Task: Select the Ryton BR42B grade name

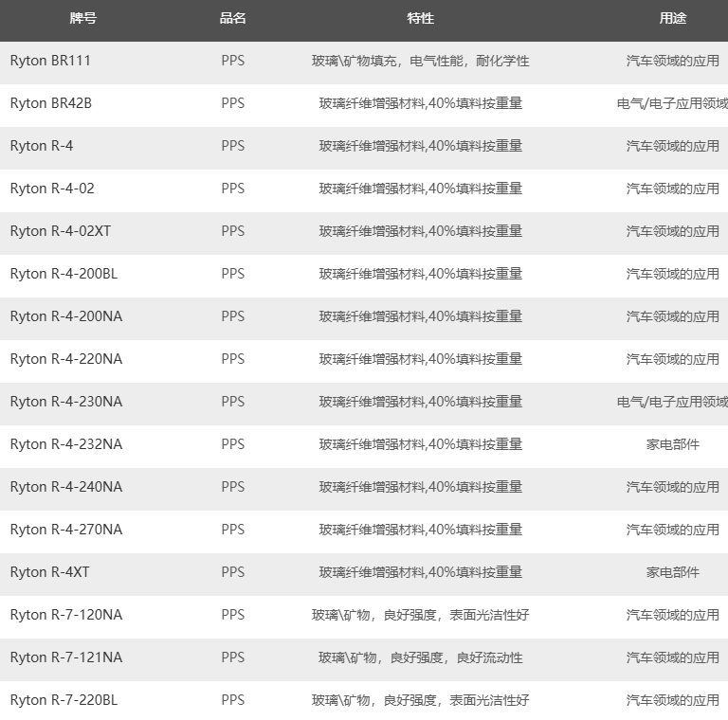Action: point(51,103)
